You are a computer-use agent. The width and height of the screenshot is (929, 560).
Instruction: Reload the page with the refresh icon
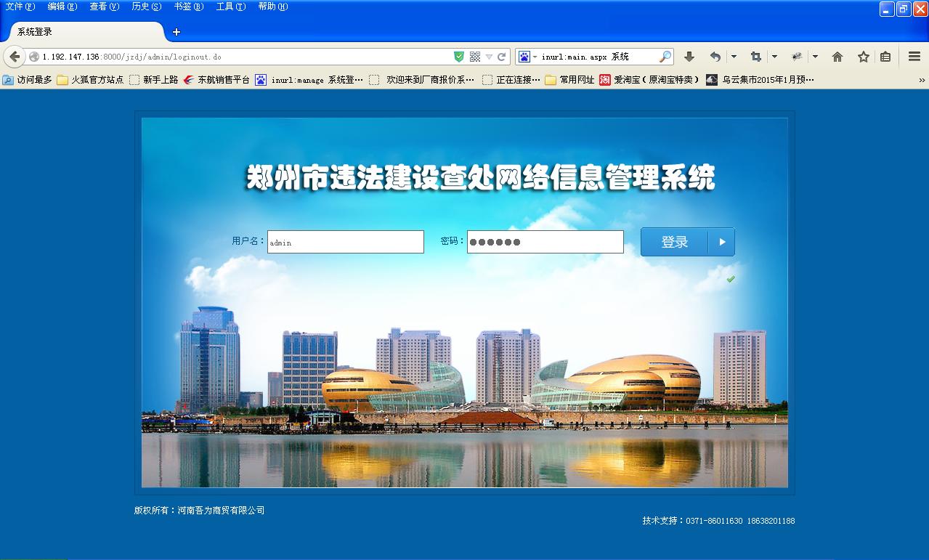coord(501,57)
